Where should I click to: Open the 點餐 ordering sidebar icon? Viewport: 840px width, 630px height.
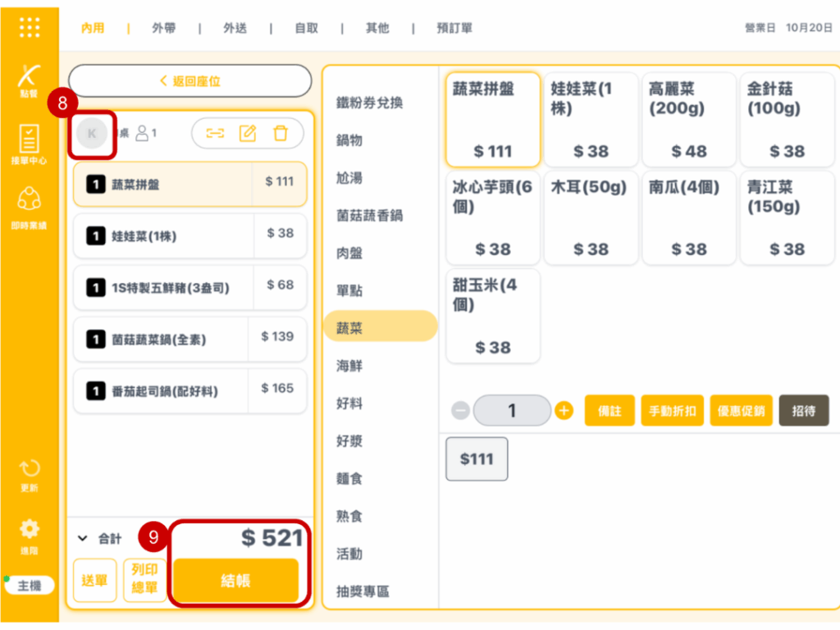click(30, 80)
